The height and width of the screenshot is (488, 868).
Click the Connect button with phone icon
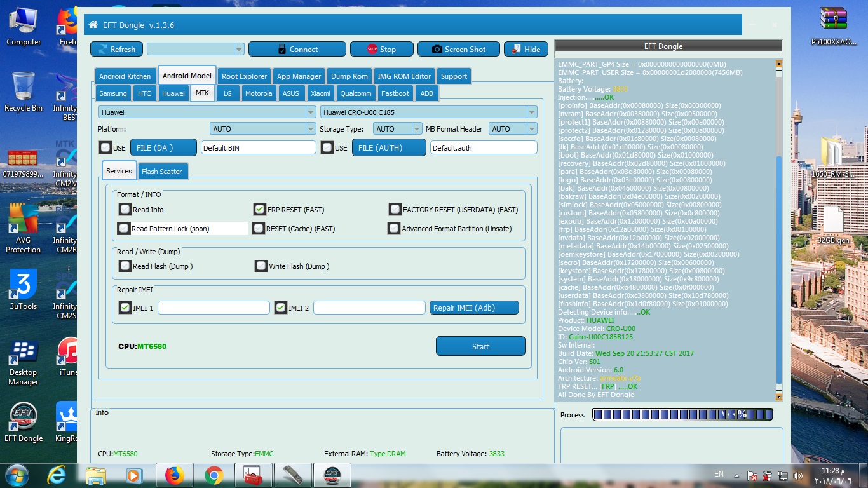297,49
